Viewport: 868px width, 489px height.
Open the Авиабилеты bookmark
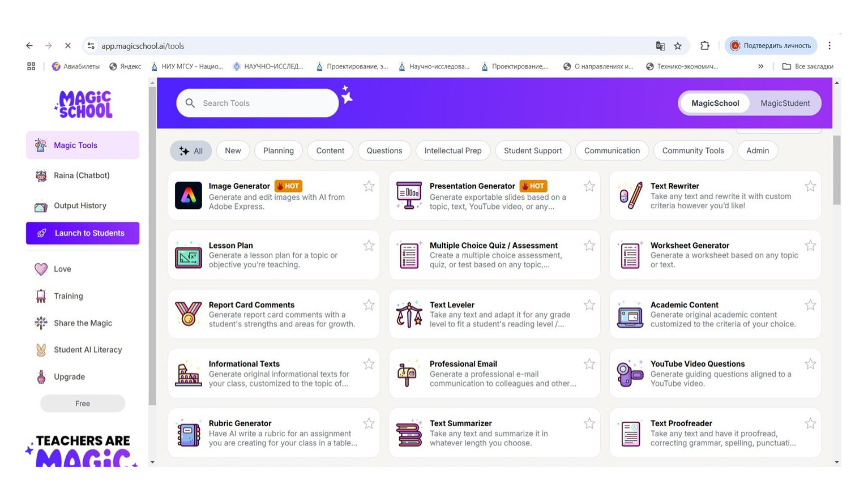75,66
